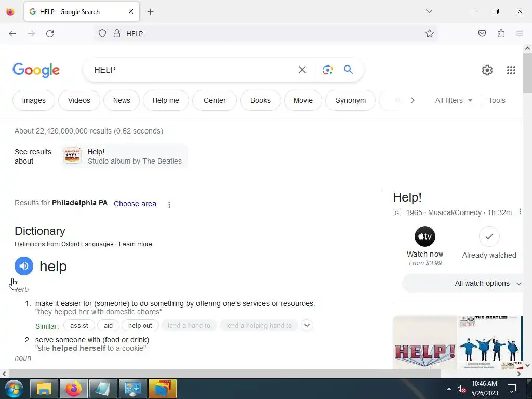532x399 pixels.
Task: Bookmark this page with the star
Action: pos(430,33)
